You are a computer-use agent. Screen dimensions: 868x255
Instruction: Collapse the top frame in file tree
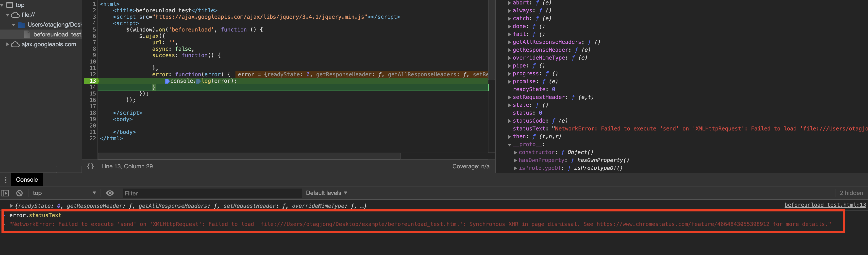coord(2,5)
